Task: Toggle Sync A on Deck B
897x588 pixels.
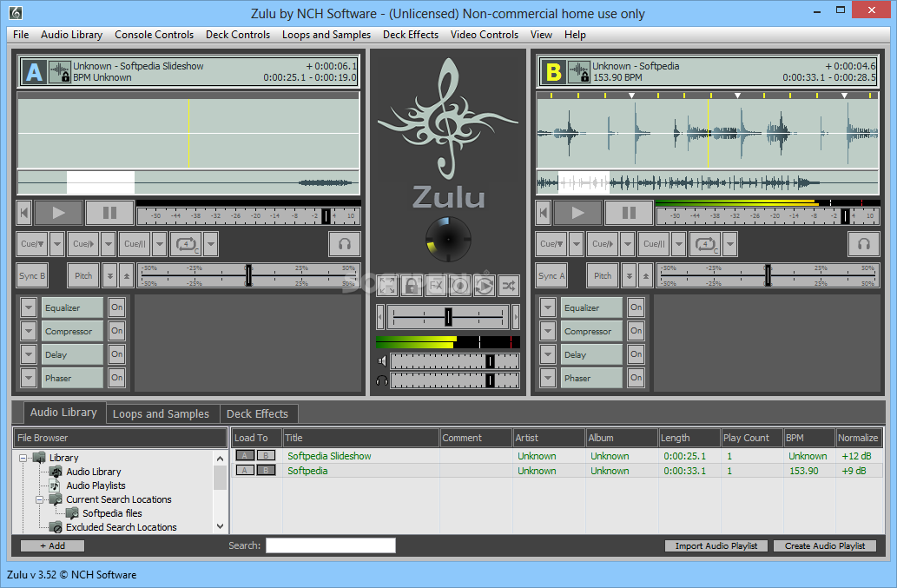Action: (x=551, y=275)
